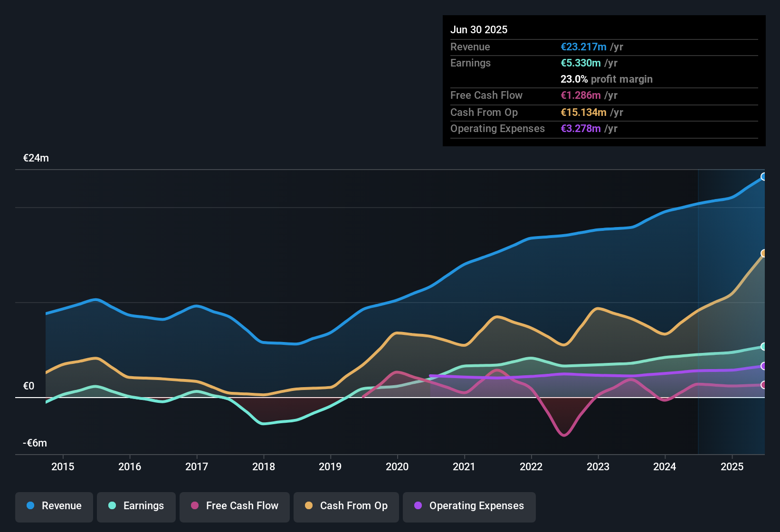Toggle the Revenue series visibility
The width and height of the screenshot is (780, 532).
pos(54,506)
